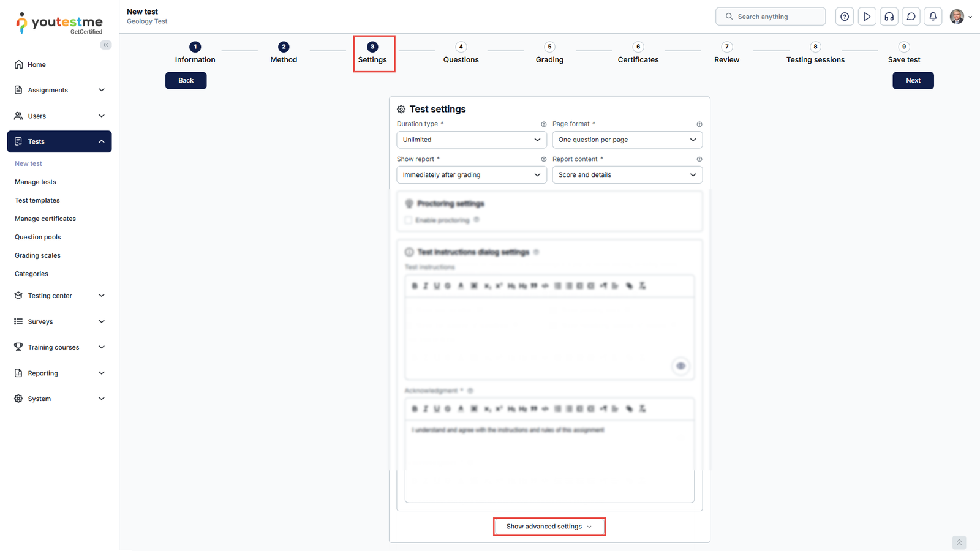
Task: Click the play video tutorial icon
Action: click(867, 17)
